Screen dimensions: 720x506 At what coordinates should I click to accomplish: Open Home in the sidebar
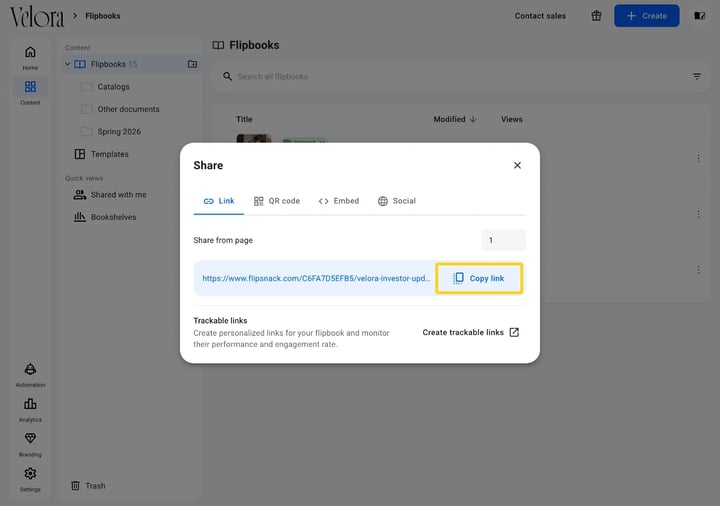click(30, 57)
